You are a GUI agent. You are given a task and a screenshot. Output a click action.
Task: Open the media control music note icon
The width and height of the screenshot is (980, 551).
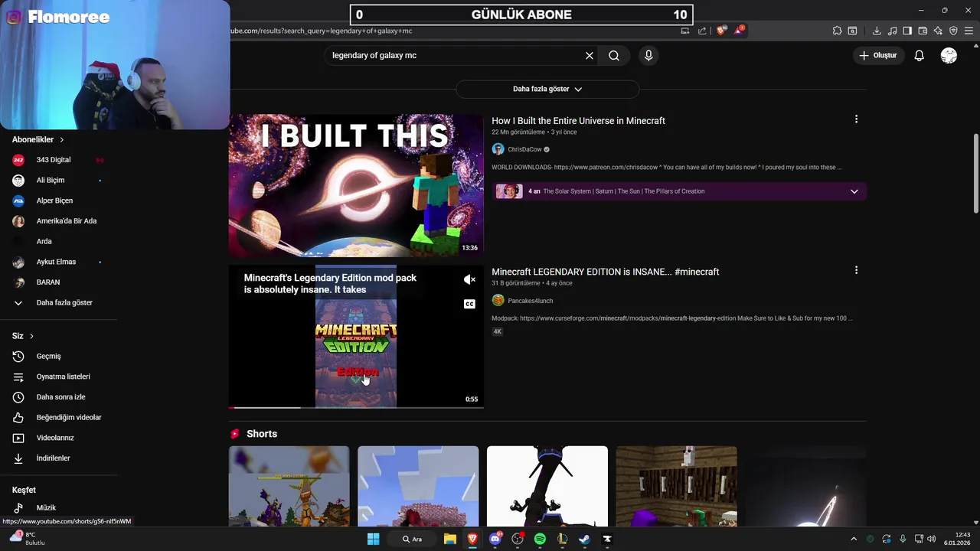892,31
